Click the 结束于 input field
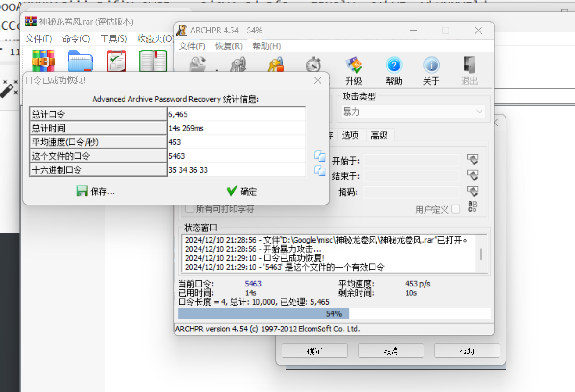Image resolution: width=575 pixels, height=392 pixels. point(411,176)
